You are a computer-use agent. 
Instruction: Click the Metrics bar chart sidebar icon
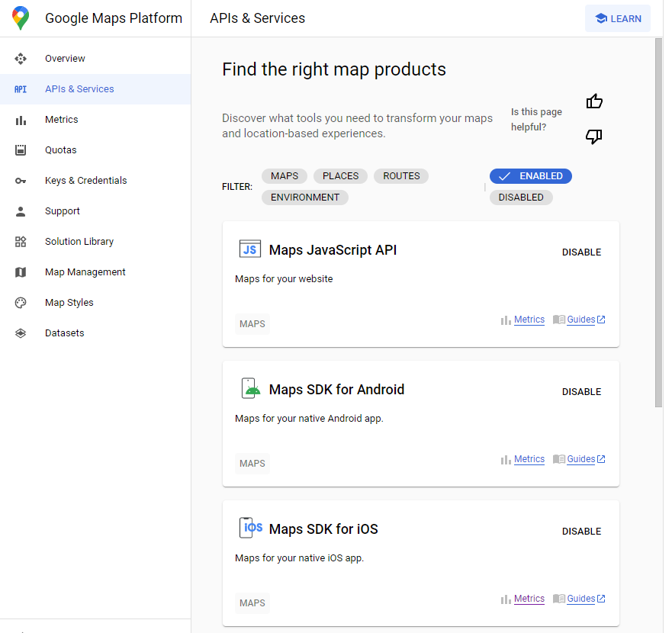(x=21, y=120)
